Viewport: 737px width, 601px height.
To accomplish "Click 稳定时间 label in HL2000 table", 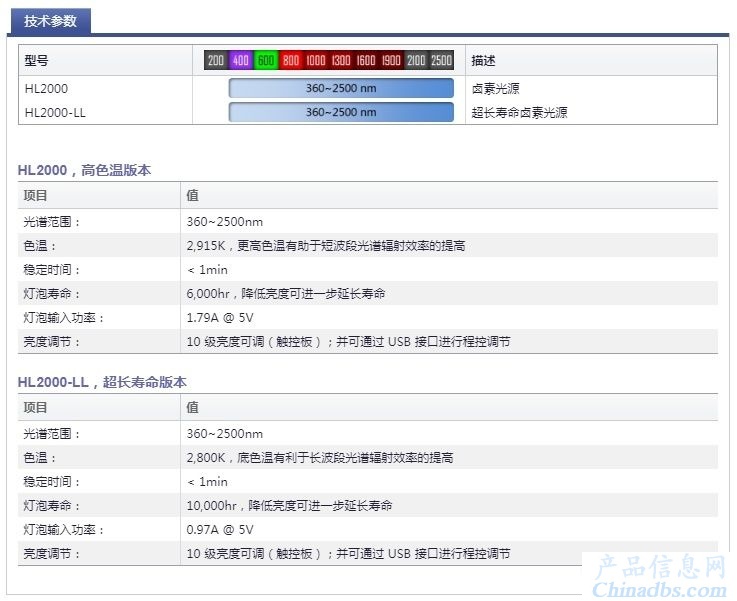I will 51,270.
